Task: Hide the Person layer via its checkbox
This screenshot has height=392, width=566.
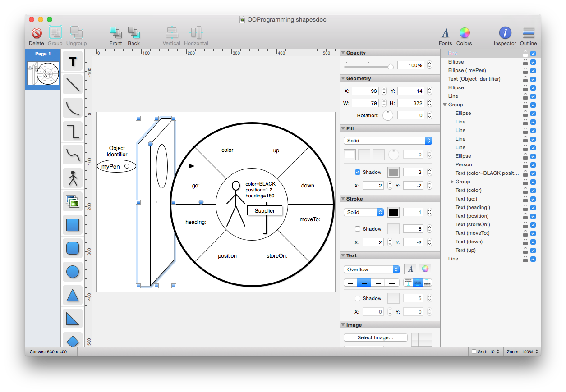Action: (534, 164)
